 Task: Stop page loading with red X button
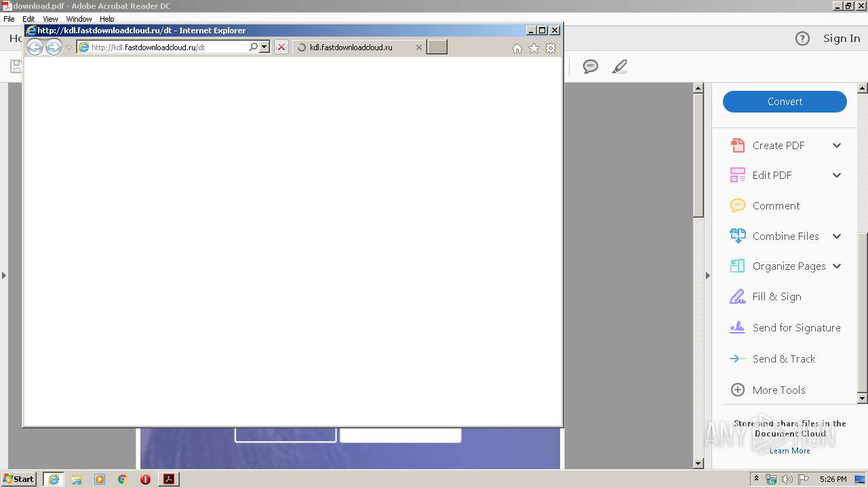(281, 47)
